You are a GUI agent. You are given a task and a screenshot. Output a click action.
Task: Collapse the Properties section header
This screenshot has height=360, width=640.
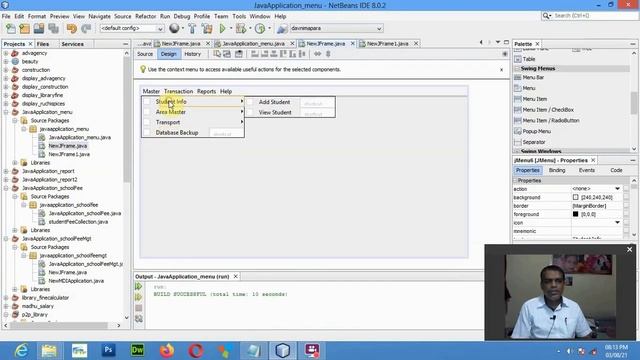(516, 180)
